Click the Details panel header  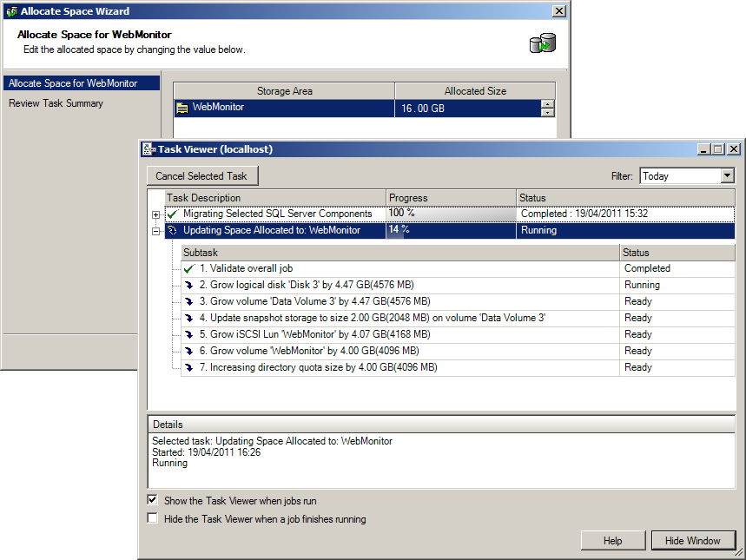pos(441,425)
